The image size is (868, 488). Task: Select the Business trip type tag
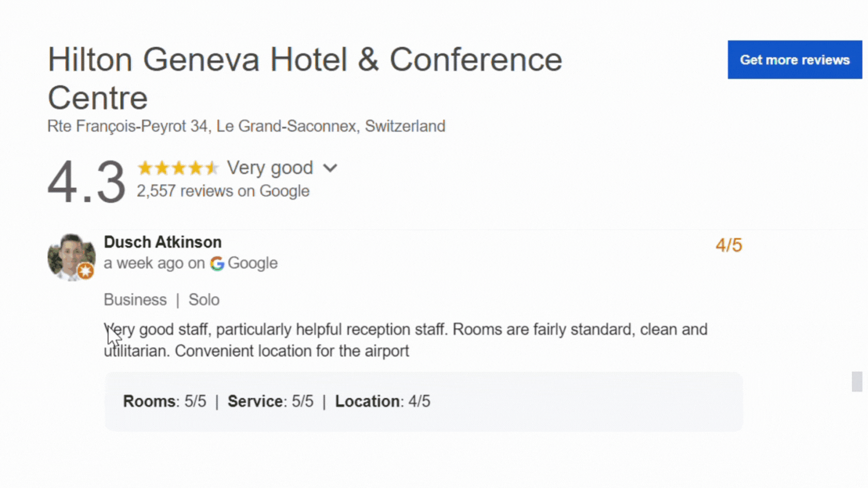coord(135,300)
